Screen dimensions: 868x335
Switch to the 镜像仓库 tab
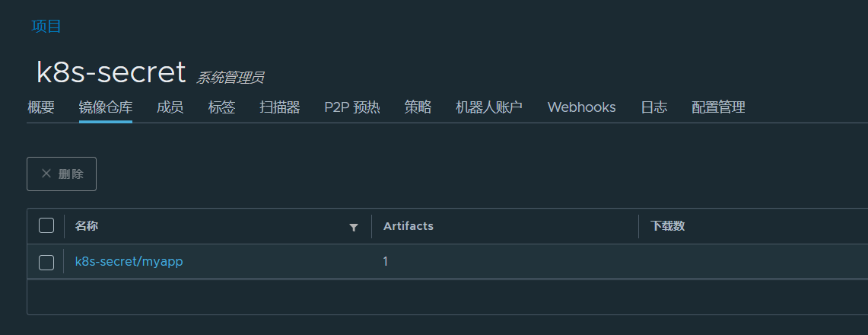106,107
